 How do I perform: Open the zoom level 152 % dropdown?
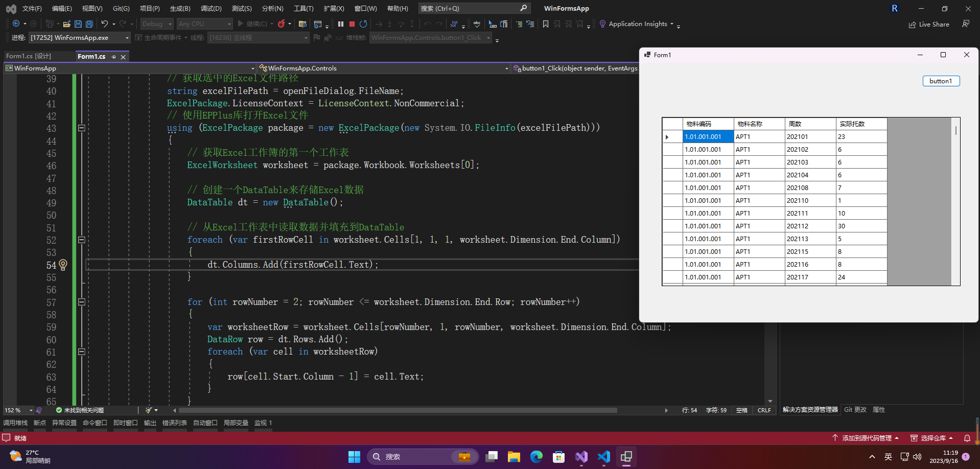18,410
